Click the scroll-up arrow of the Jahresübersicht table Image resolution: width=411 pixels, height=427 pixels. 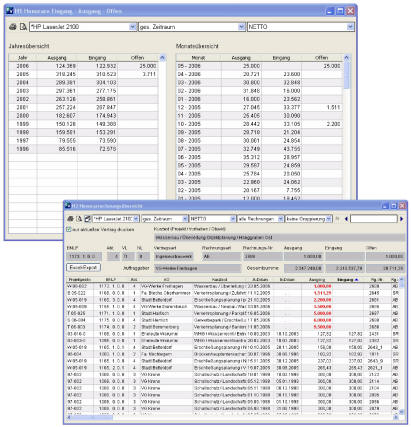tap(162, 58)
